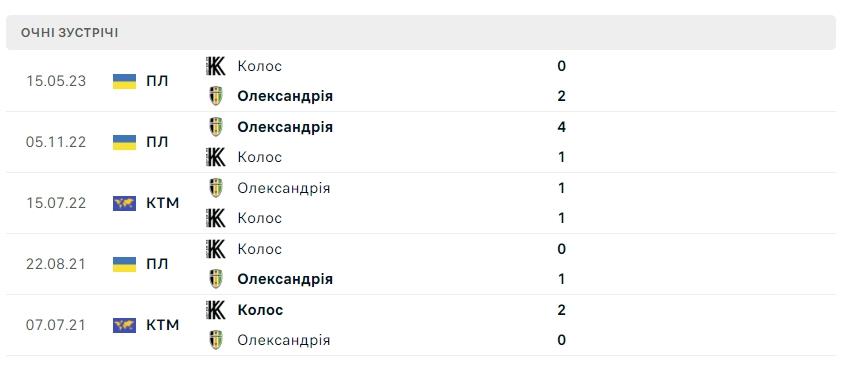Click Ukraine flag icon beside 22.08.21
Viewport: 849px width, 366px height.
pos(125,264)
